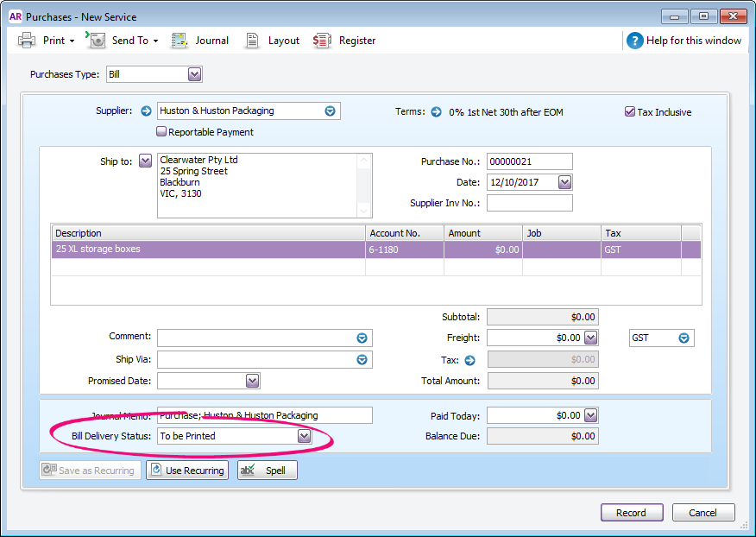The image size is (756, 537).
Task: Open Layout customization
Action: 252,41
